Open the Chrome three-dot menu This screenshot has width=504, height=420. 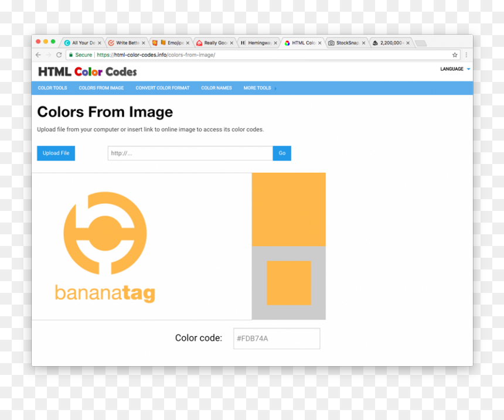coord(466,55)
